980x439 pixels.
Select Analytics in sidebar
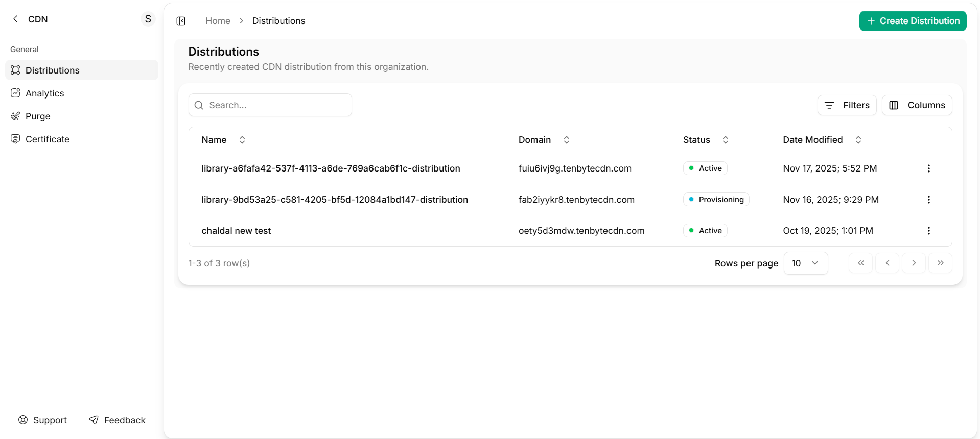tap(82, 93)
